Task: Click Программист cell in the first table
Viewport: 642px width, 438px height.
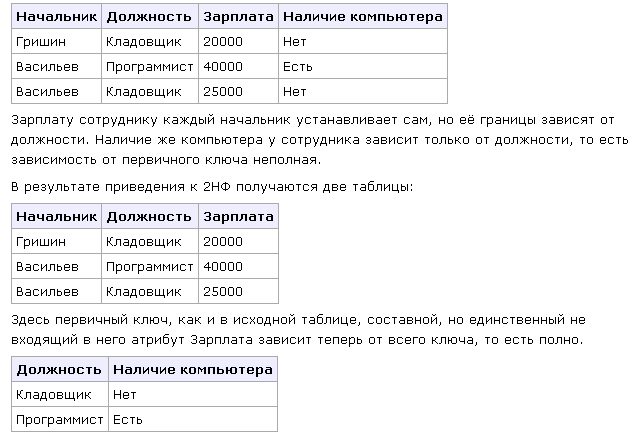Action: (x=150, y=66)
